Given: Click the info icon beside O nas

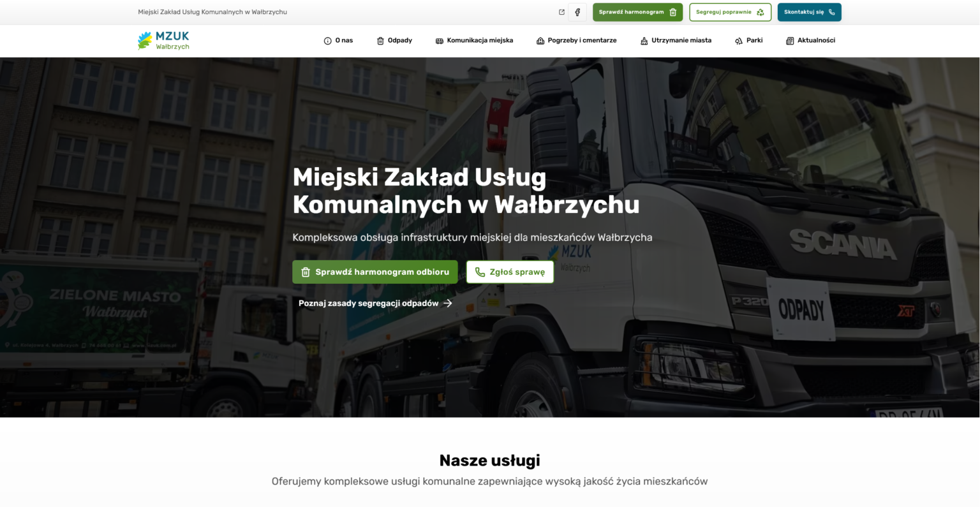Looking at the screenshot, I should tap(328, 41).
